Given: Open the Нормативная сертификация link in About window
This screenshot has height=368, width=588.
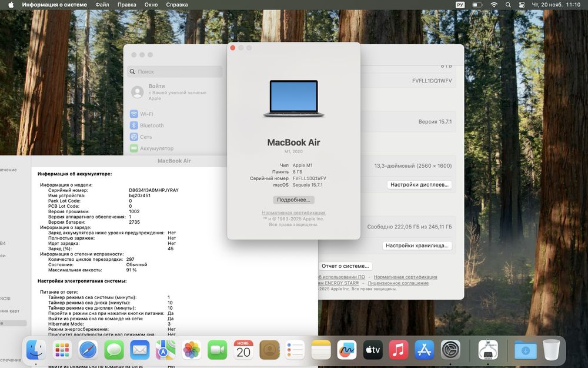Looking at the screenshot, I should [x=293, y=213].
